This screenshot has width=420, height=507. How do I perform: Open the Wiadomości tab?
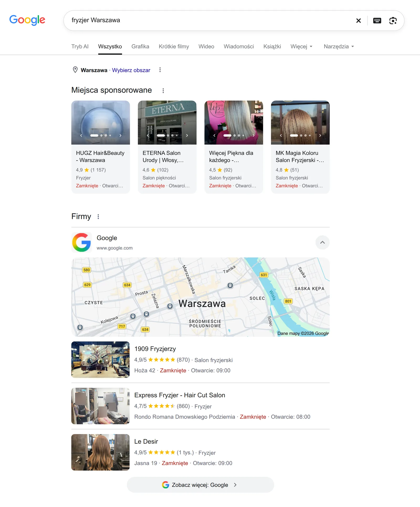point(239,46)
